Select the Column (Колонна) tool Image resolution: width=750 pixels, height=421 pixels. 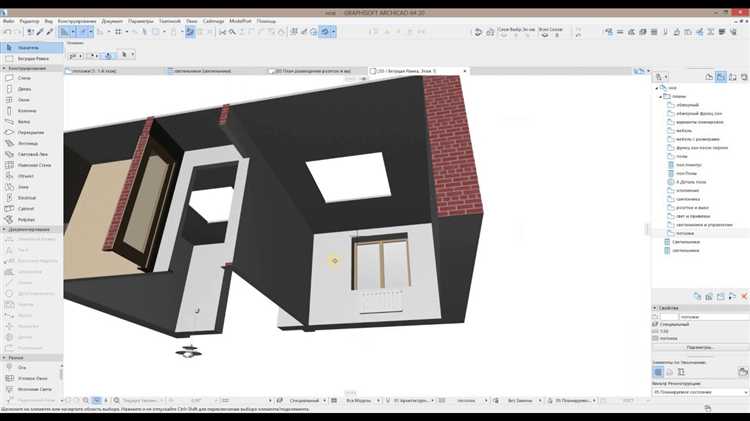pyautogui.click(x=32, y=111)
